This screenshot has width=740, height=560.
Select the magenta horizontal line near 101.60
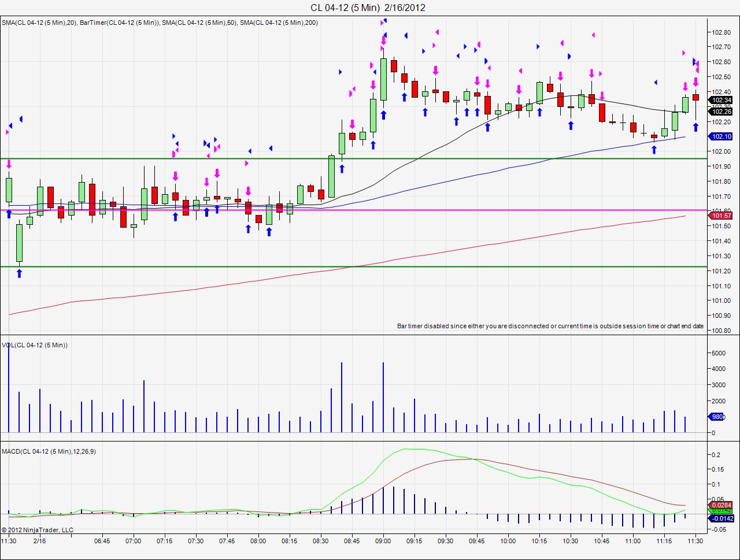[354, 210]
